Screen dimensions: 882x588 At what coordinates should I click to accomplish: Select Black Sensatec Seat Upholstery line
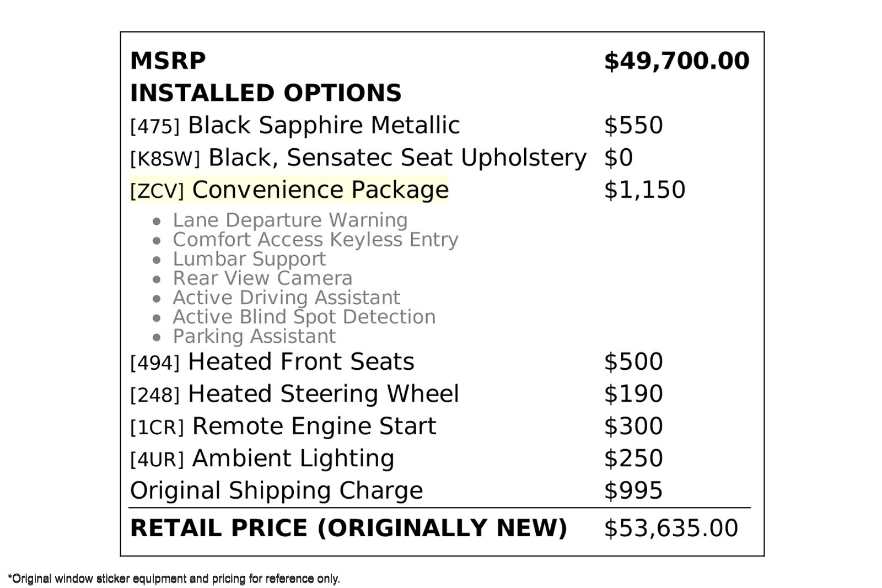click(x=358, y=158)
